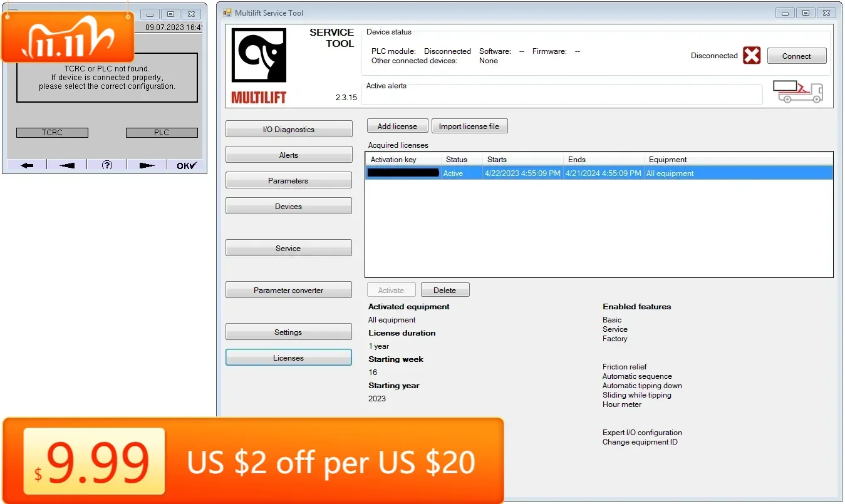Click start date '4/22/2023 4:55:09 PM'
Viewport: 845px width, 504px height.
[522, 173]
